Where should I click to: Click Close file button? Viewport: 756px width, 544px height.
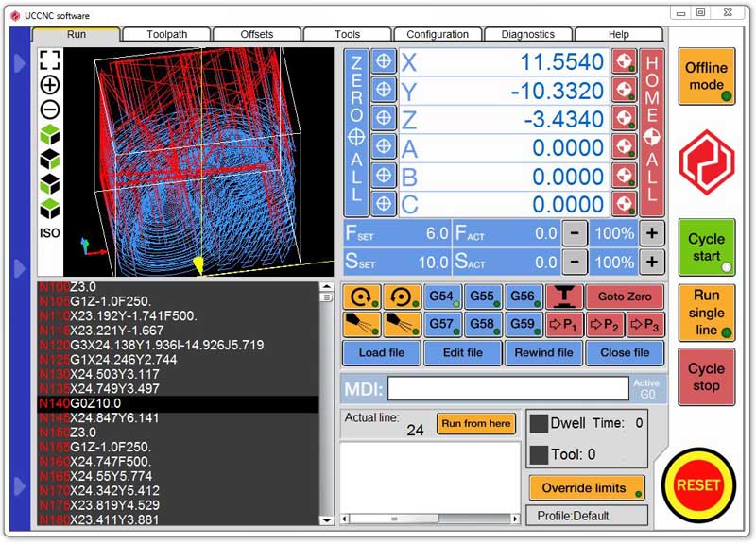(625, 352)
